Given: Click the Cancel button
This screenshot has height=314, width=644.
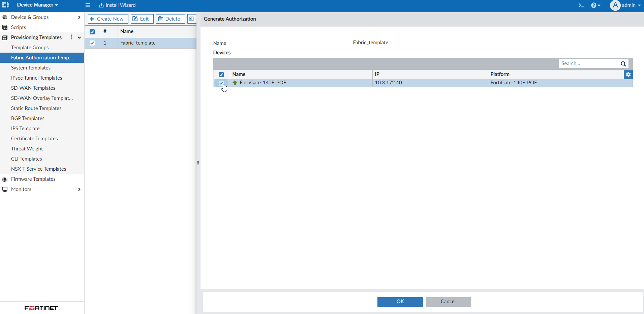Looking at the screenshot, I should click(x=448, y=302).
